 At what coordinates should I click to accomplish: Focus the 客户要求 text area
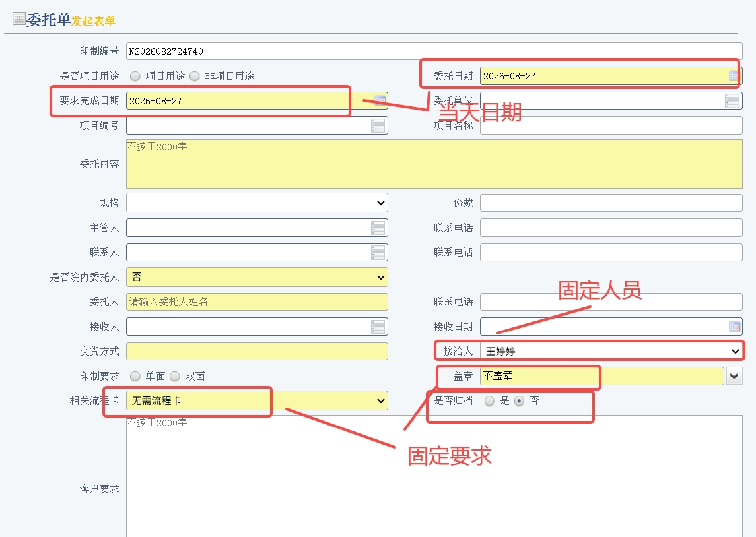(434, 476)
